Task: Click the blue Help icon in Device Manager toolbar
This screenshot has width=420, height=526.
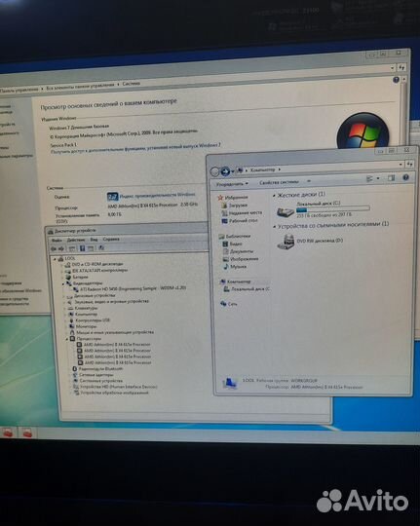Action: coord(82,248)
